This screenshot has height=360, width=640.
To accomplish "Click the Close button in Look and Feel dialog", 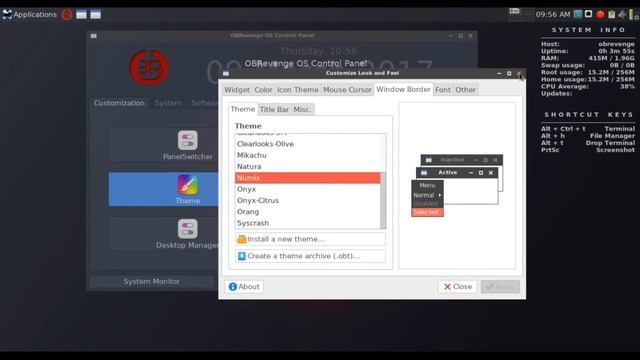I will pyautogui.click(x=458, y=287).
